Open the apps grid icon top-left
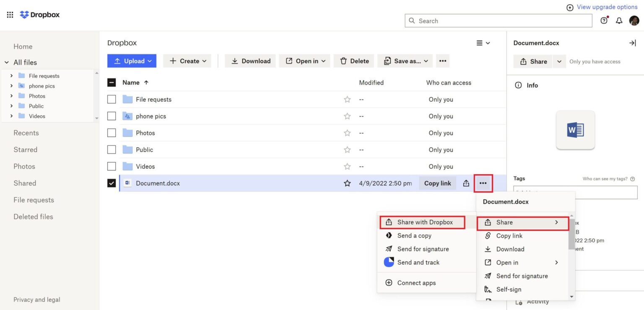Screen dimensions: 644x310 [x=10, y=14]
